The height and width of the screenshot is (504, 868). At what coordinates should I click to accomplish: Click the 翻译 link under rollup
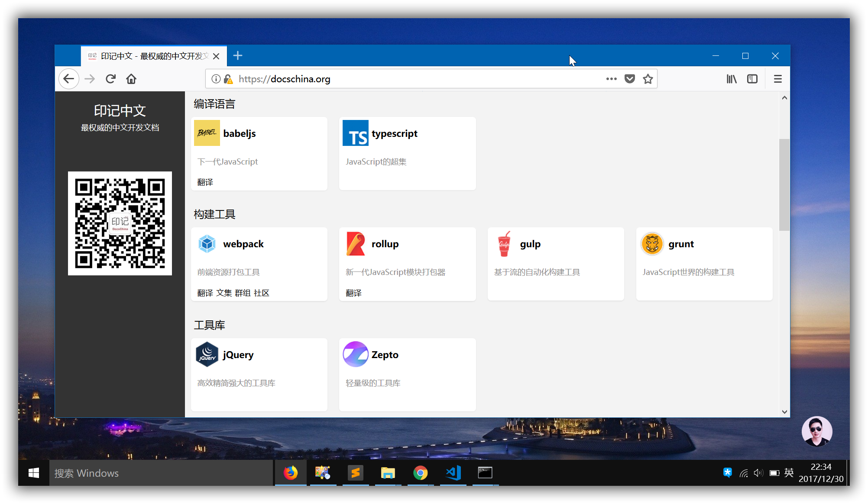click(353, 293)
